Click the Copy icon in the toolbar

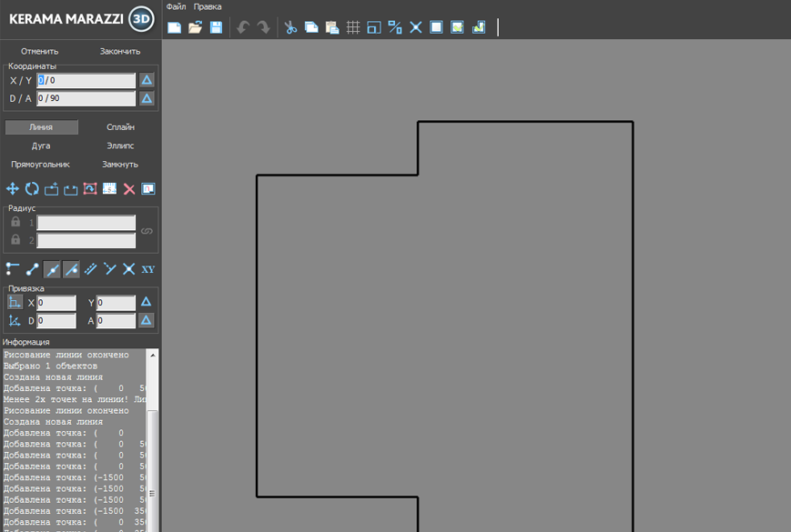pos(311,27)
